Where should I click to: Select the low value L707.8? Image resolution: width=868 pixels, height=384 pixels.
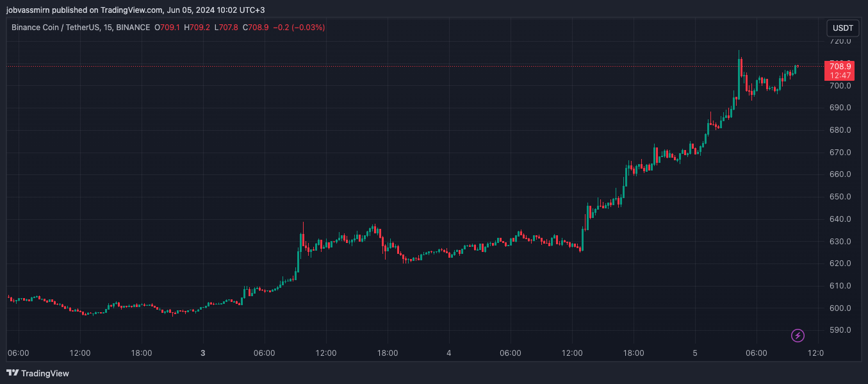pos(226,28)
